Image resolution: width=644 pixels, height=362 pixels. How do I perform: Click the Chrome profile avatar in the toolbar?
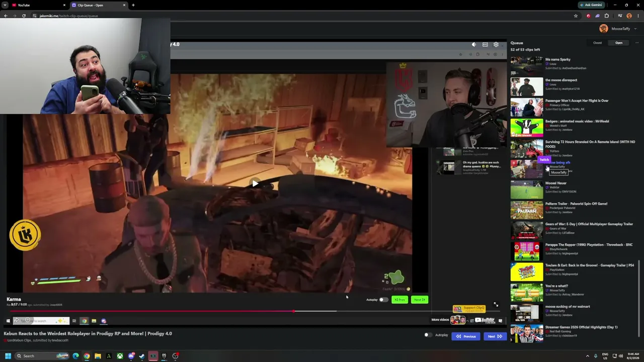point(629,16)
